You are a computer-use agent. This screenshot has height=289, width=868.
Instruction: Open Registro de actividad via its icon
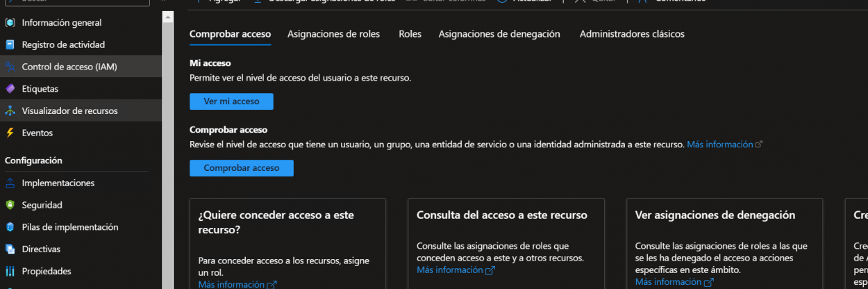pos(10,45)
